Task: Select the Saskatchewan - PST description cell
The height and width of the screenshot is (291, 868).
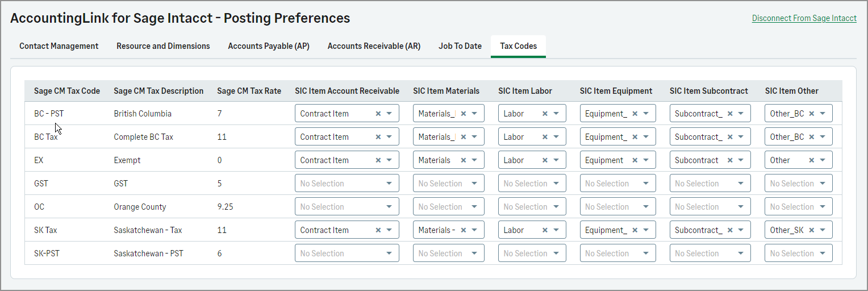Action: pos(149,253)
